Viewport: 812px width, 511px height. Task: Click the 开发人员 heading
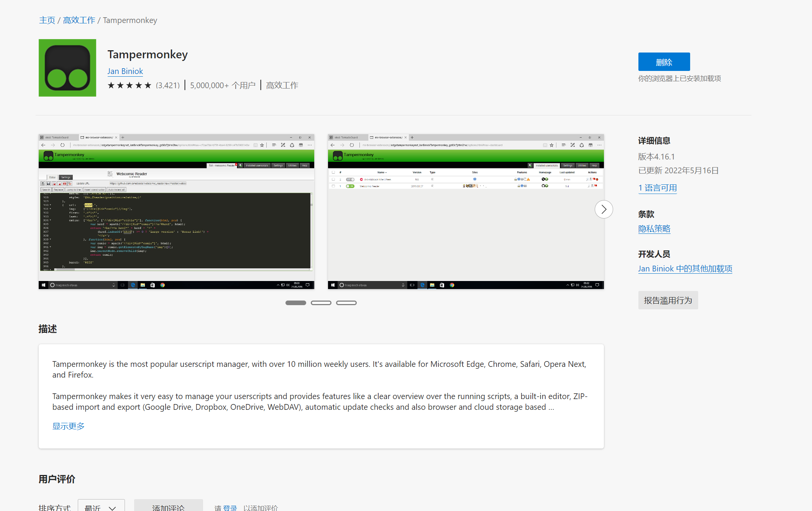pyautogui.click(x=655, y=254)
